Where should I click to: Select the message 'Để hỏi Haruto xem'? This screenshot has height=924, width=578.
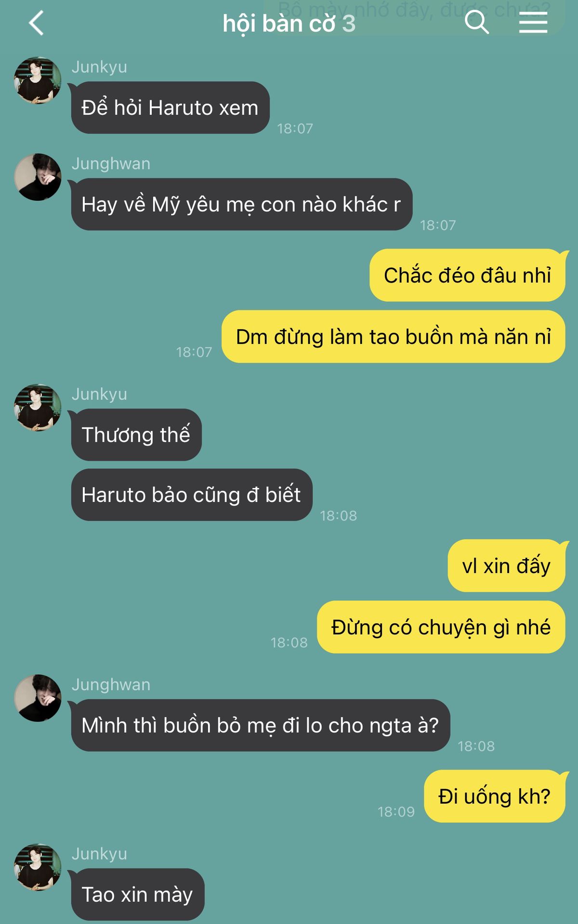click(170, 108)
